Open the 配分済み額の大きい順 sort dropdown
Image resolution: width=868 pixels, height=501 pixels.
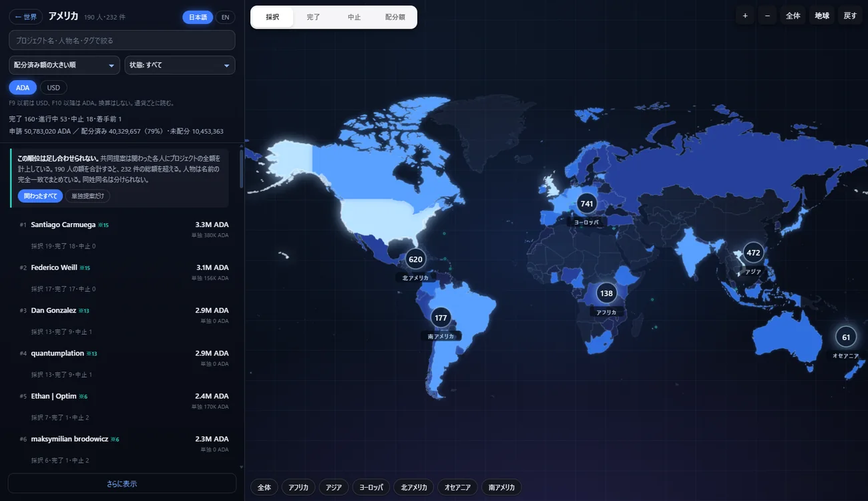point(65,65)
